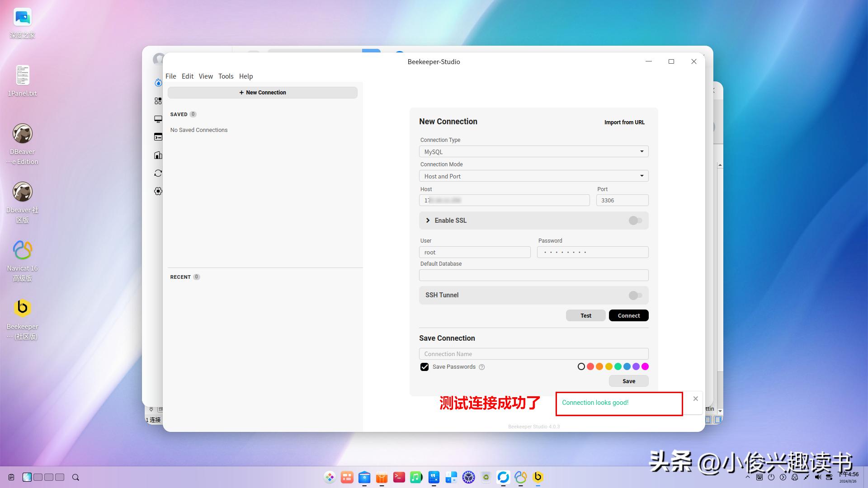Click gear settings icon in background sidebar
Image resolution: width=868 pixels, height=488 pixels.
[x=158, y=191]
